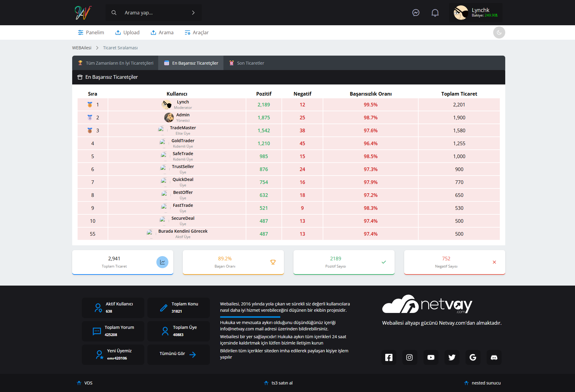
Task: Click the Toplam Yorum comment icon
Action: 97,331
